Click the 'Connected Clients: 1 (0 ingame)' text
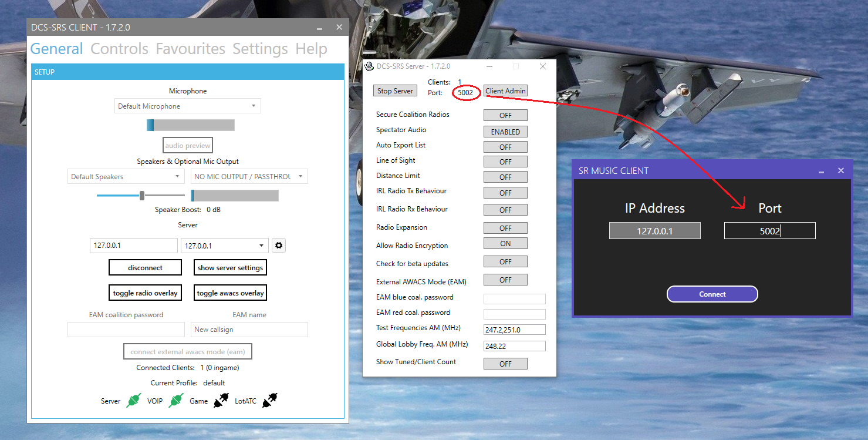Image resolution: width=868 pixels, height=440 pixels. click(188, 368)
